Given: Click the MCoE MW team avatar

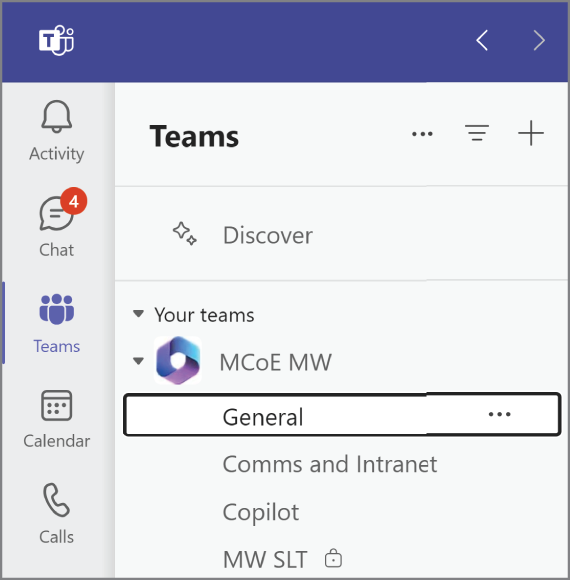Looking at the screenshot, I should coord(178,361).
